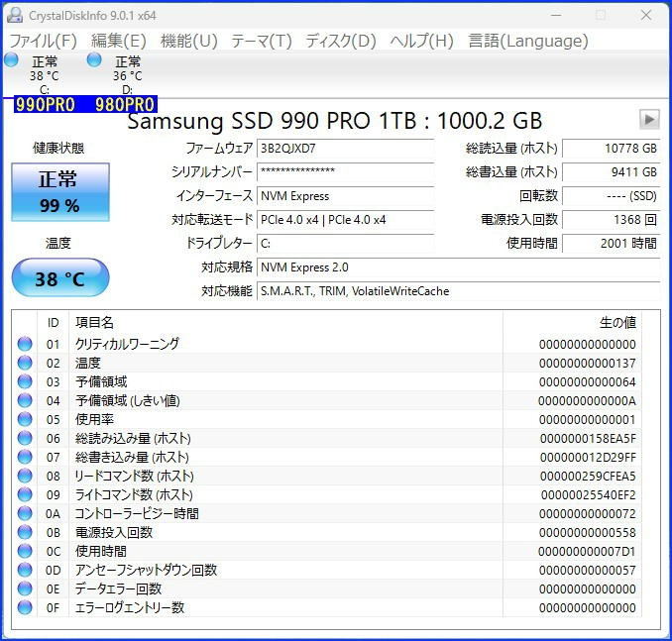Click status orb for 09 ライトコマンド数 row
672x641 pixels.
(x=25, y=494)
